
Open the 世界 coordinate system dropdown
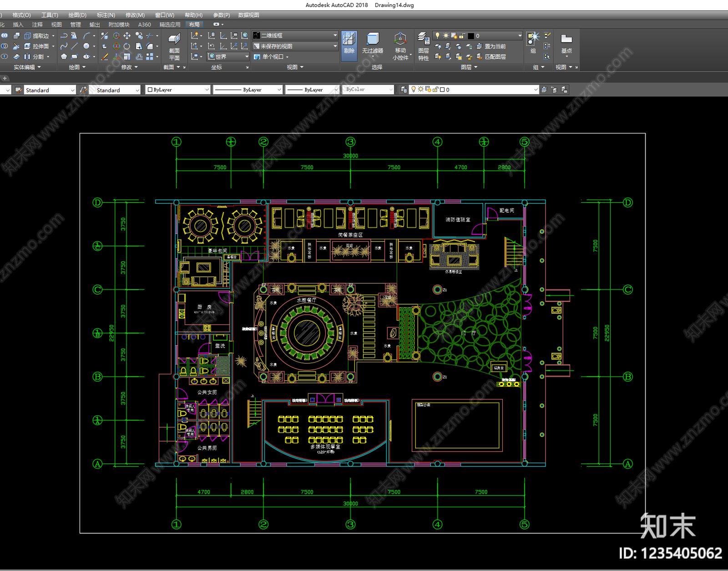tap(228, 56)
